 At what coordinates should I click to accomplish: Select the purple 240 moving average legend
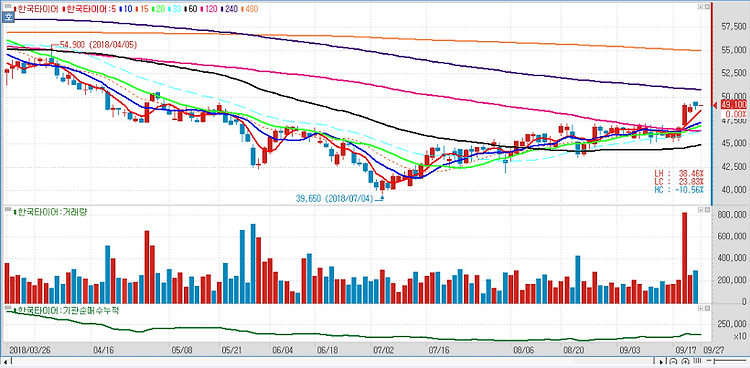tap(230, 9)
